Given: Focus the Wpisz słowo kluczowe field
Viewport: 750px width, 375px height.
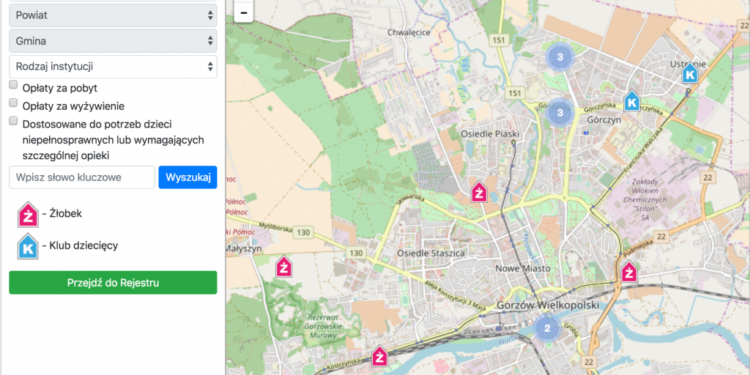Looking at the screenshot, I should pyautogui.click(x=82, y=177).
